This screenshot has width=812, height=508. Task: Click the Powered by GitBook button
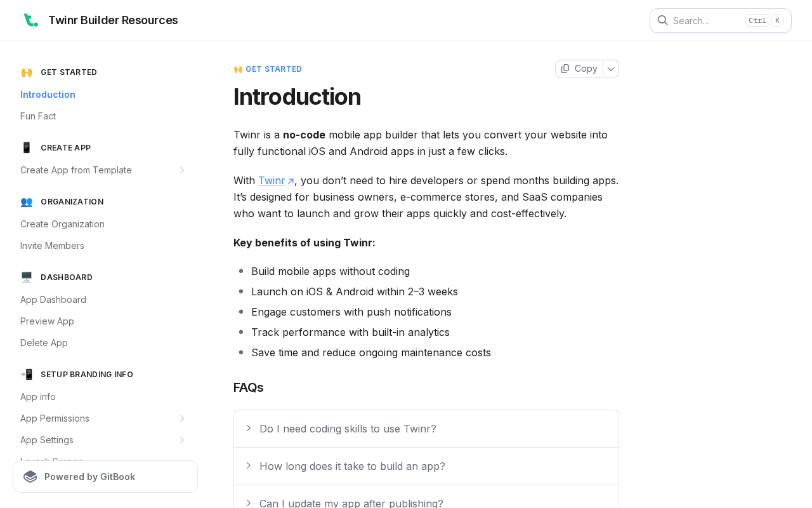(105, 477)
